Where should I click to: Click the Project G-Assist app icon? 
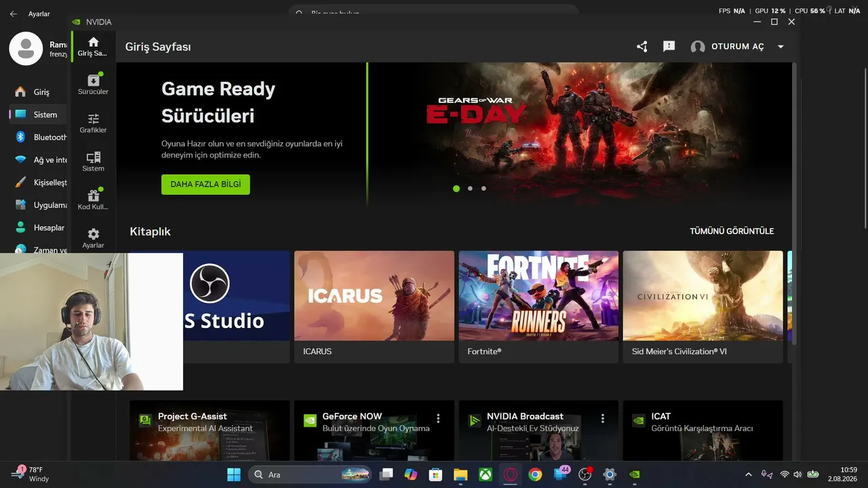pyautogui.click(x=145, y=420)
